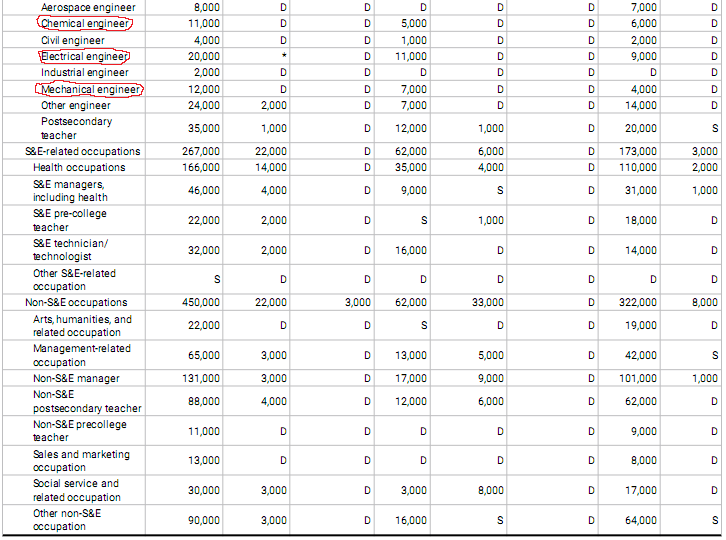This screenshot has width=726, height=540.
Task: Select the Arts, humanities, and related occupation label
Action: (x=82, y=326)
